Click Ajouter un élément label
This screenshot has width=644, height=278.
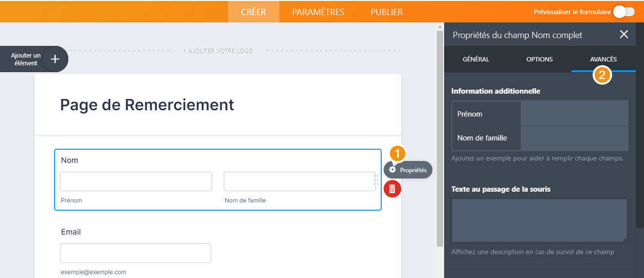(26, 59)
